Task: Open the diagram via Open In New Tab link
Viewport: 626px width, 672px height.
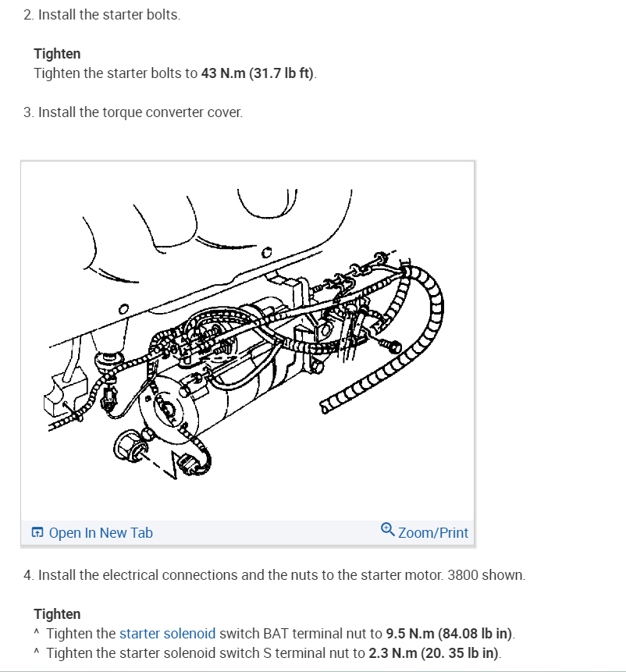Action: [101, 533]
